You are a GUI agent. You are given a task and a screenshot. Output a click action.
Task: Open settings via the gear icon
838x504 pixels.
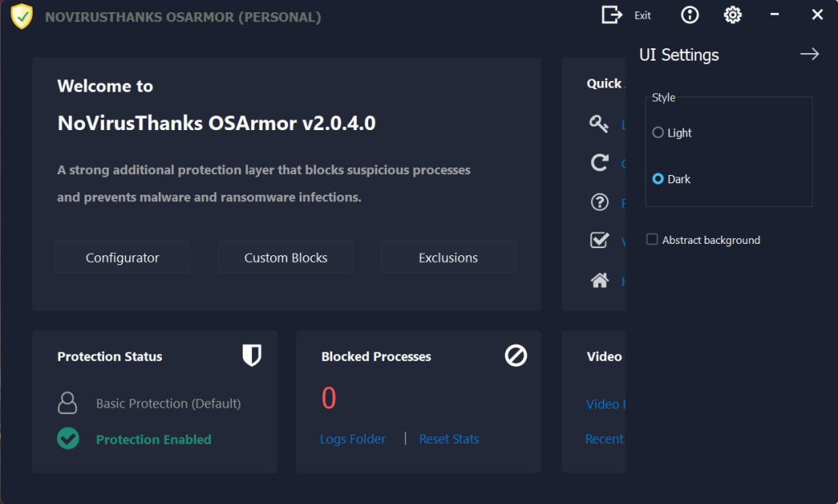(732, 15)
